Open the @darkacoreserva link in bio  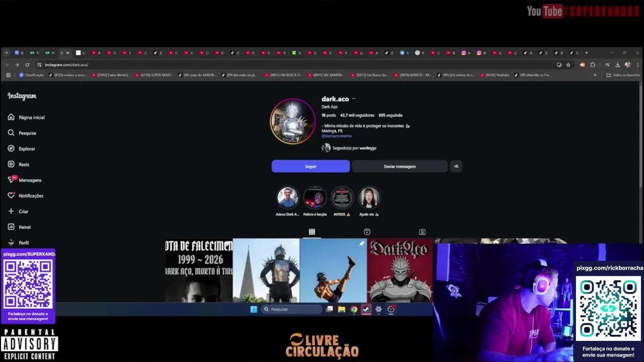pyautogui.click(x=337, y=136)
